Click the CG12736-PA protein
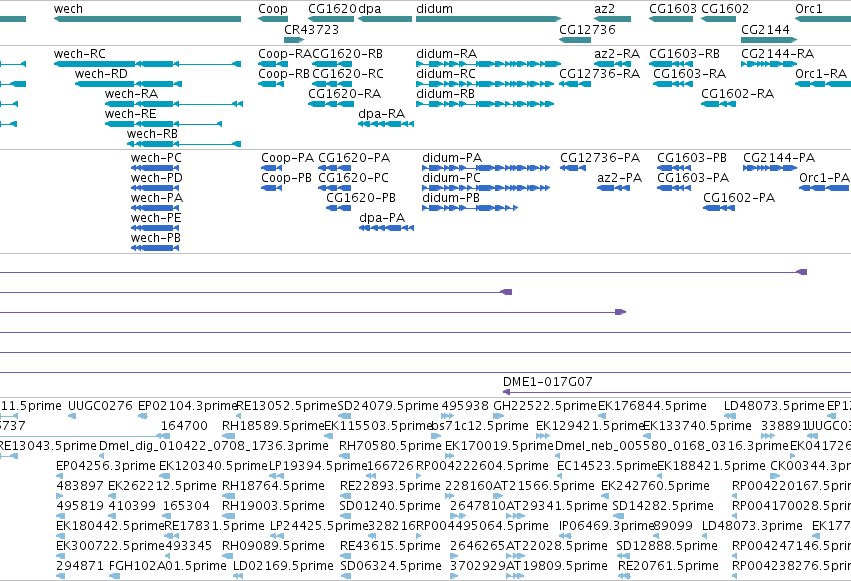This screenshot has height=581, width=851. [573, 168]
